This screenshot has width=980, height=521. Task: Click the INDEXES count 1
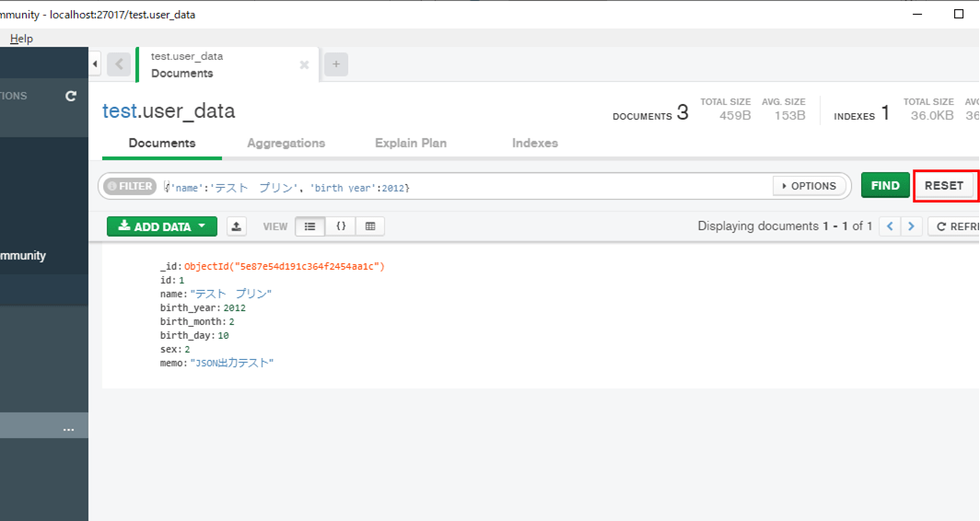pyautogui.click(x=885, y=112)
